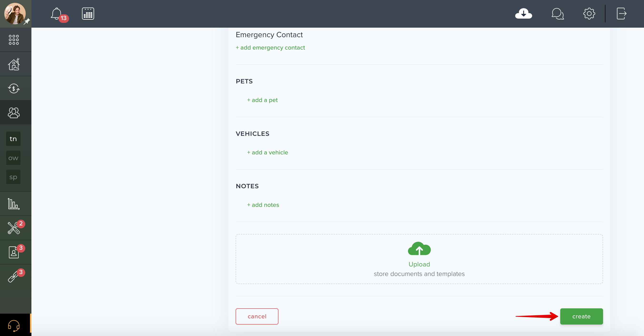Open the reports chart icon
The width and height of the screenshot is (644, 336).
click(x=14, y=204)
